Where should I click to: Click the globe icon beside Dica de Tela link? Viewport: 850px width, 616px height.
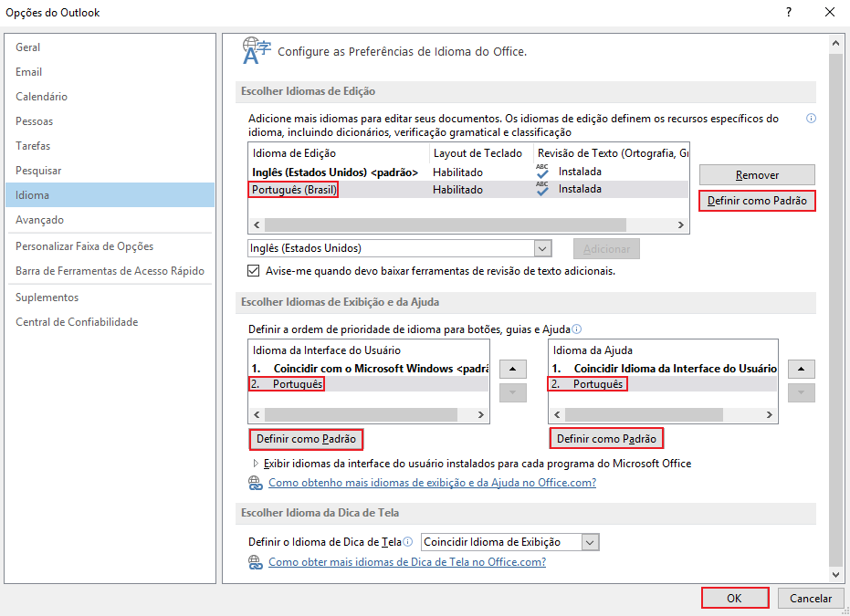click(x=256, y=562)
